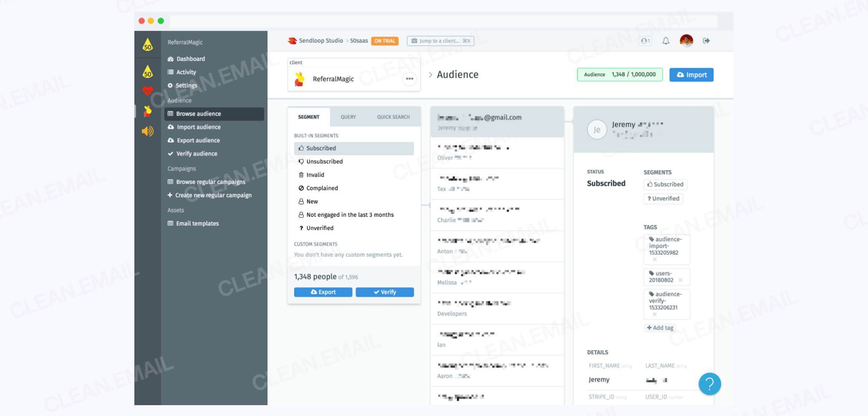Viewport: 868px width, 416px height.
Task: Switch to the QUERY tab
Action: (348, 117)
